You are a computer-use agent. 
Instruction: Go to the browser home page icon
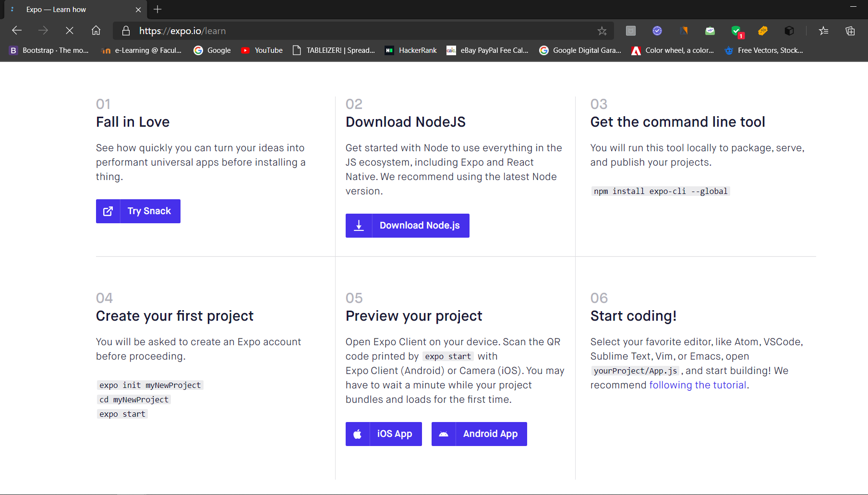(x=96, y=31)
